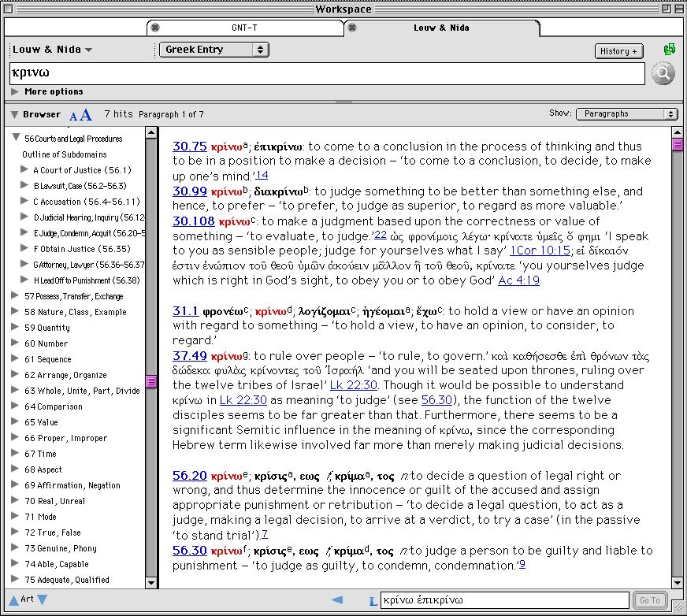Expand 67 Time domain
The image size is (687, 616).
pos(15,453)
